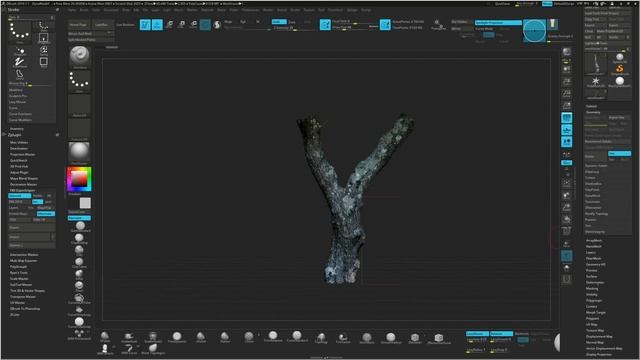The width and height of the screenshot is (640, 360).
Task: Pick a hue in the color picker
Action: click(80, 179)
